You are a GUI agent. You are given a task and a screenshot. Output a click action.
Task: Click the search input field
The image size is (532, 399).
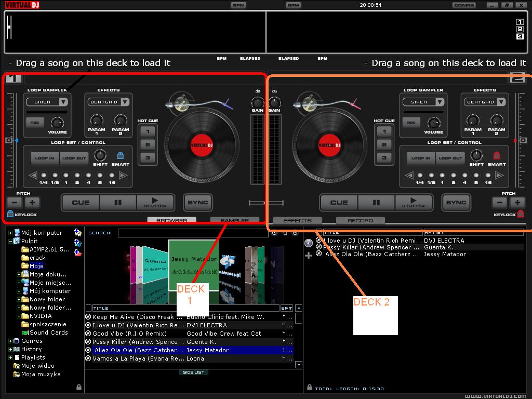pos(193,233)
